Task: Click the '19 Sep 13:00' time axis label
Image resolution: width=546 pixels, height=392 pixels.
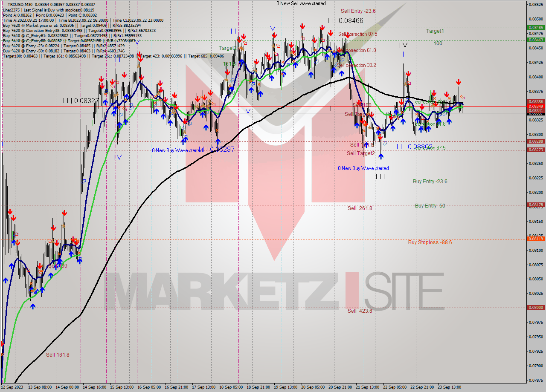Action: [285, 387]
